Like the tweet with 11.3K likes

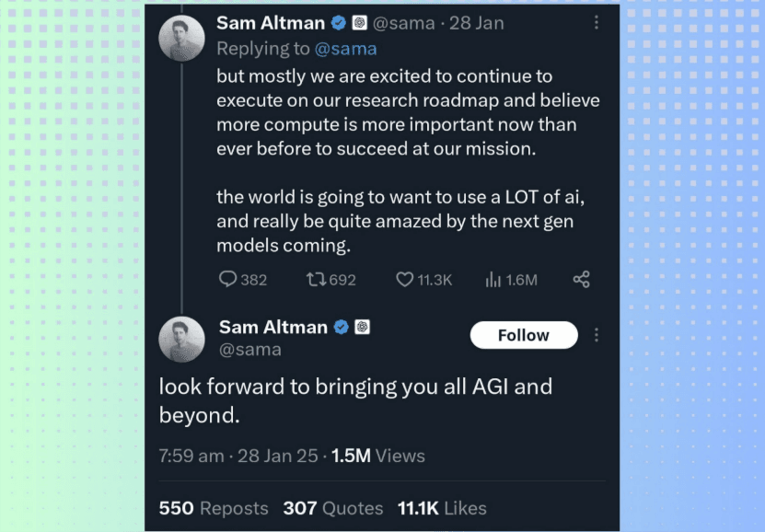[x=404, y=279]
